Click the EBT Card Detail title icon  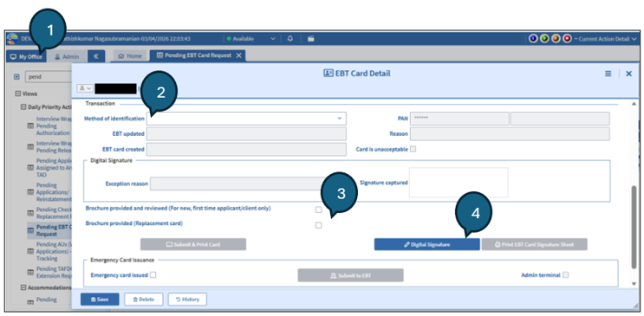point(329,74)
